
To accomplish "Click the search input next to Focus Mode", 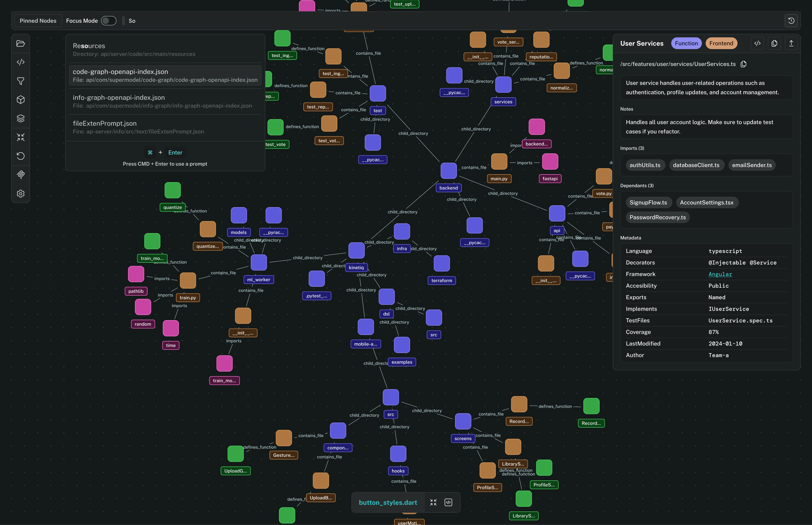I will click(453, 21).
